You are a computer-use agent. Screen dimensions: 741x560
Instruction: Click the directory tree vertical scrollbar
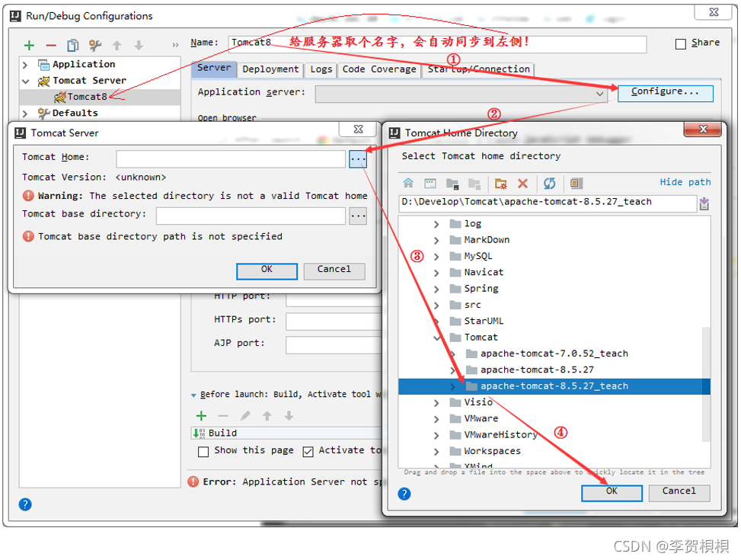pos(706,383)
